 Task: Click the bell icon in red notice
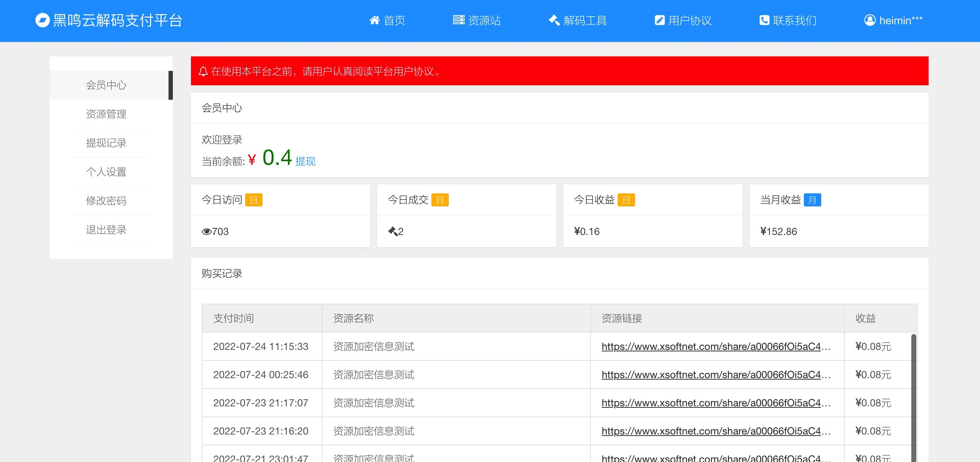203,72
